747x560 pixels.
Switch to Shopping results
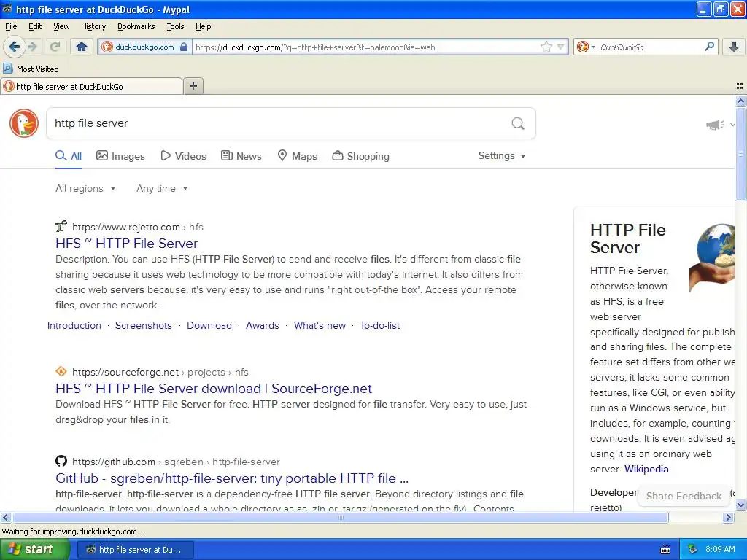[x=360, y=156]
